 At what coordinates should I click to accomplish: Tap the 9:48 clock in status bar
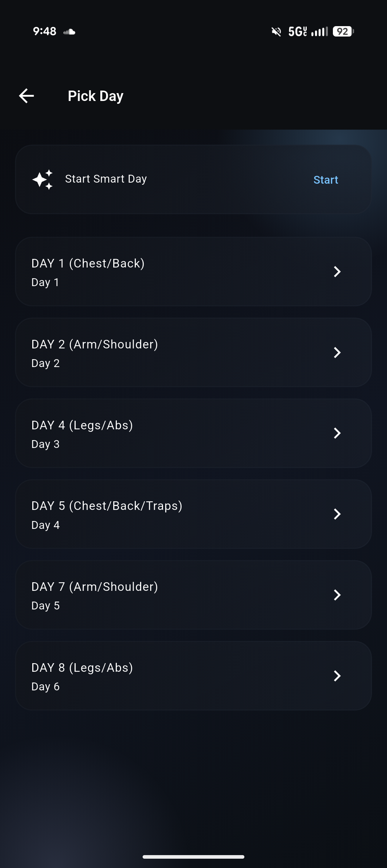pyautogui.click(x=44, y=32)
